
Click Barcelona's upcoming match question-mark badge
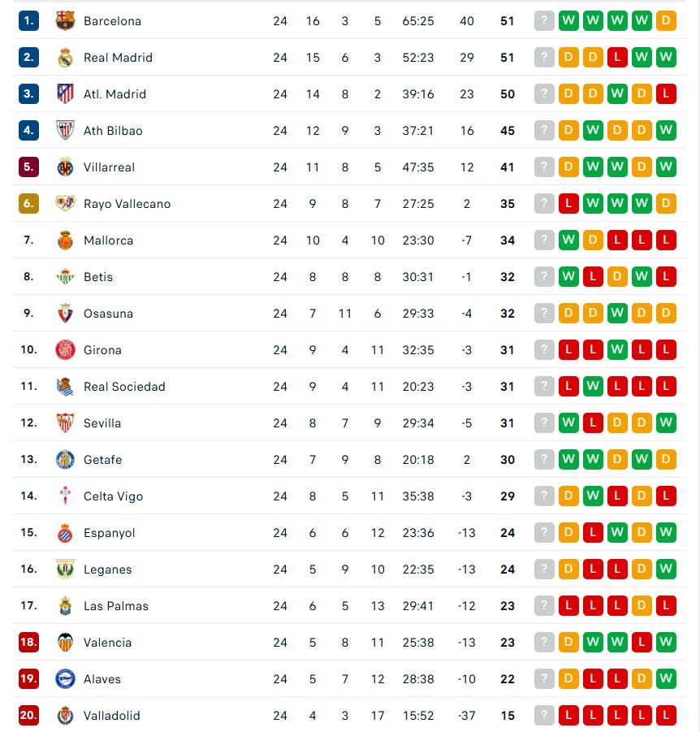click(544, 20)
